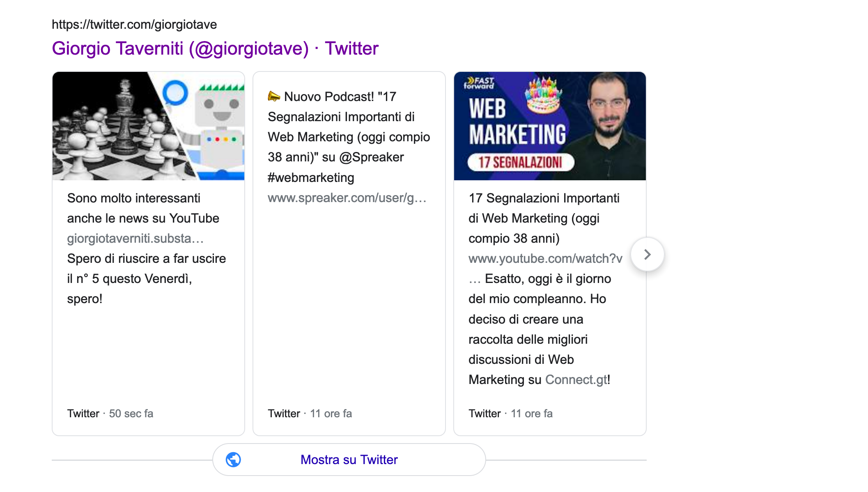
Task: Click 'Twitter · 11 ore fa' under YouTube tweet
Action: click(x=510, y=414)
